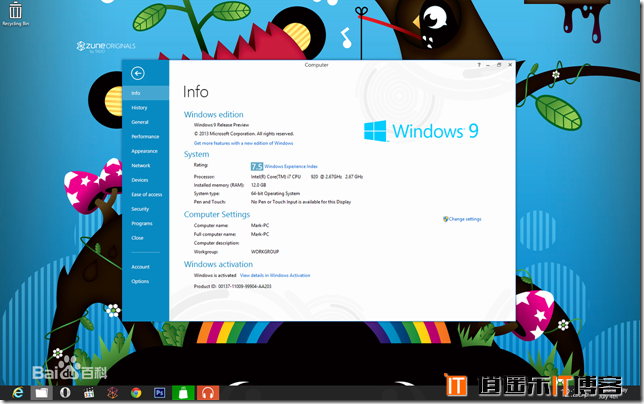Open the Windows Experience Index link
The width and height of the screenshot is (644, 404).
291,166
